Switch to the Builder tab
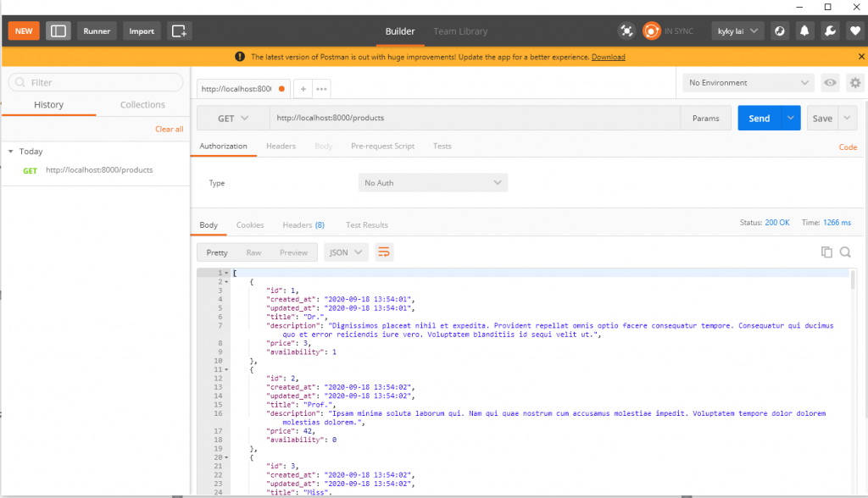 400,31
